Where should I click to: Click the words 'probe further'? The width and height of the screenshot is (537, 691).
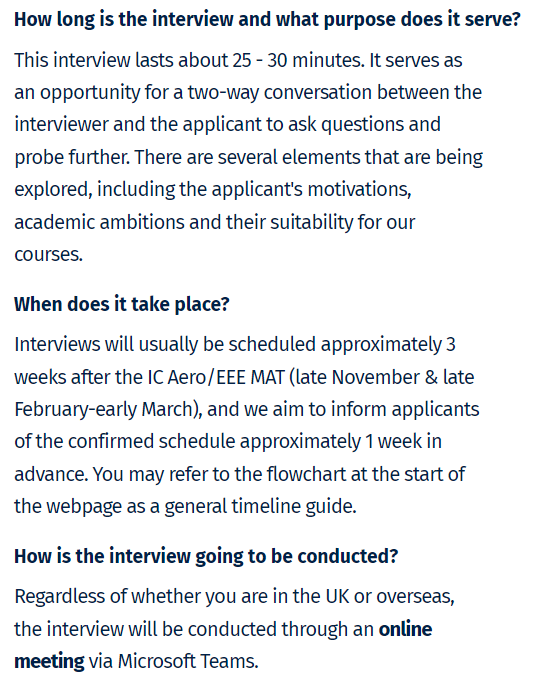pyautogui.click(x=72, y=157)
